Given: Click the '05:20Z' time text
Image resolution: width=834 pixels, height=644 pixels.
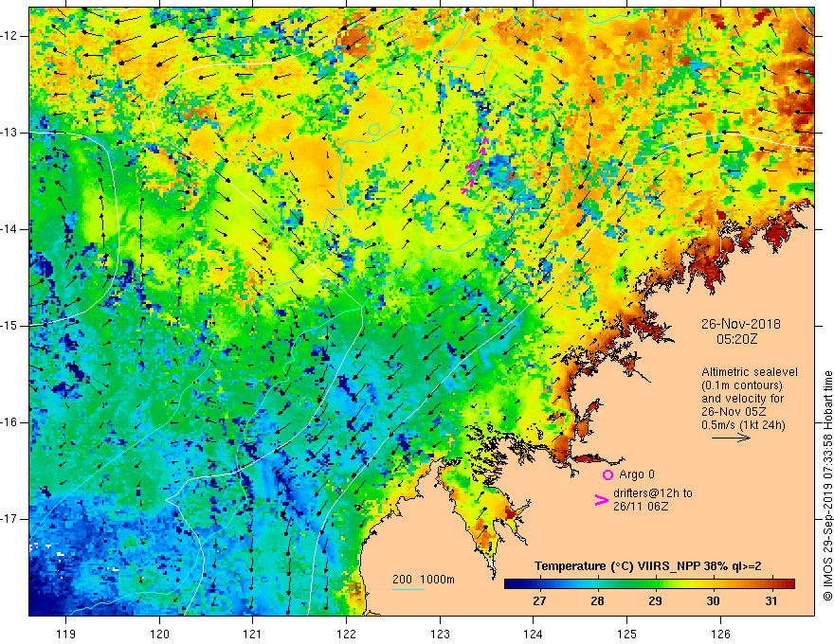Looking at the screenshot, I should click(736, 339).
